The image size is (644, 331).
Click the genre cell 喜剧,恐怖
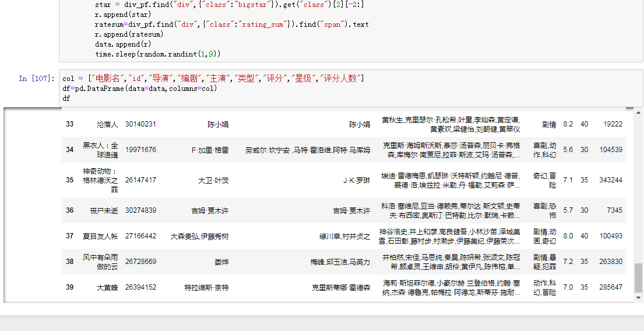pyautogui.click(x=544, y=210)
